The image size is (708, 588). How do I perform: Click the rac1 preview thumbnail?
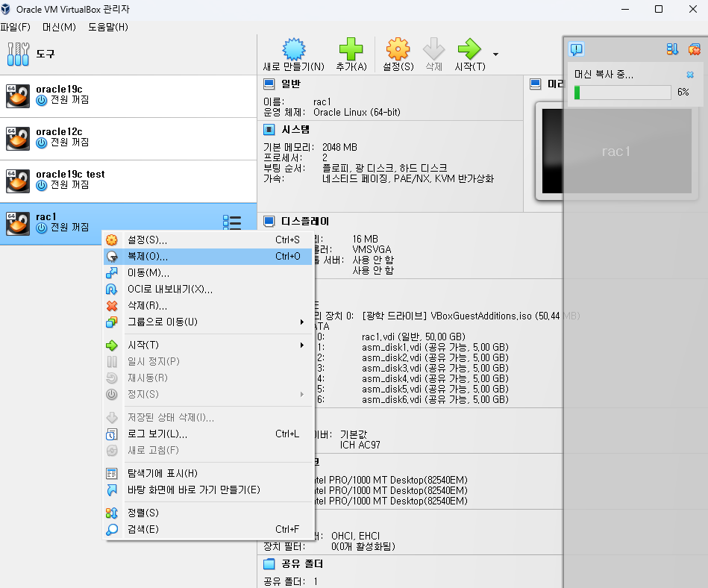[x=616, y=151]
